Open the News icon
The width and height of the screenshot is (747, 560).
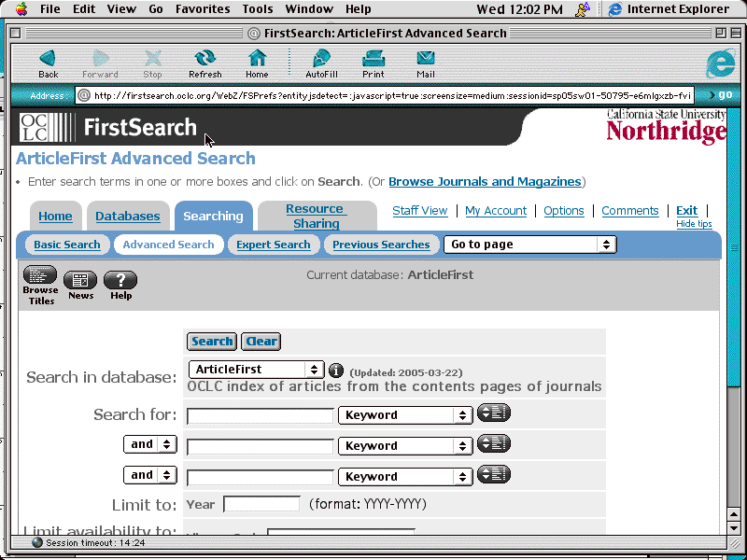pyautogui.click(x=80, y=286)
